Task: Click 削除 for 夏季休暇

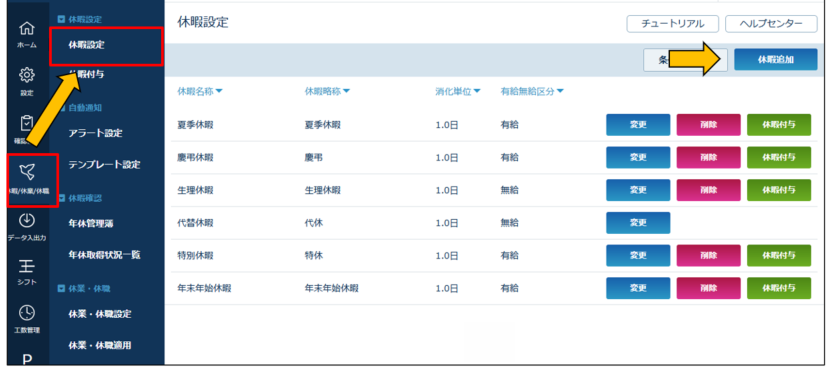Action: (709, 125)
